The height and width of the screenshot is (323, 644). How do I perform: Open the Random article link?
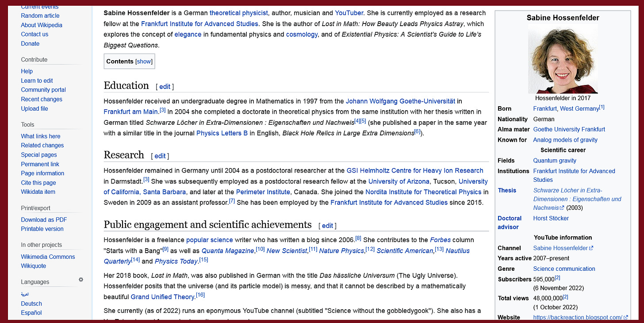pyautogui.click(x=40, y=15)
